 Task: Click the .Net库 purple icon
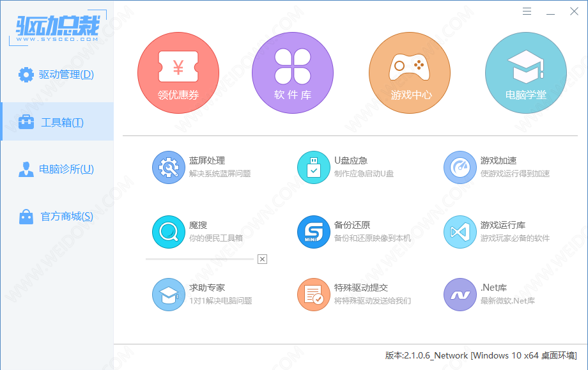[460, 295]
